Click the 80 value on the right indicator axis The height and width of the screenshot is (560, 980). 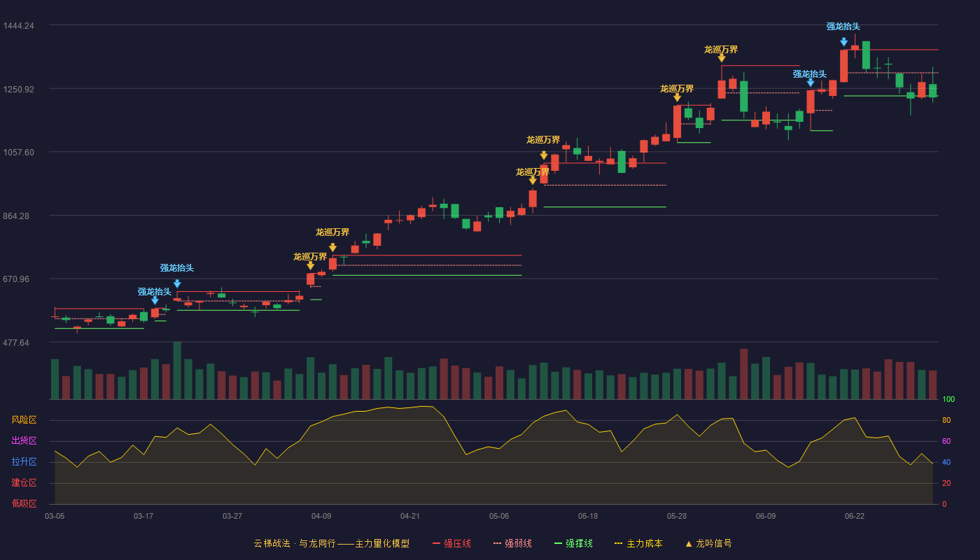[x=946, y=420]
